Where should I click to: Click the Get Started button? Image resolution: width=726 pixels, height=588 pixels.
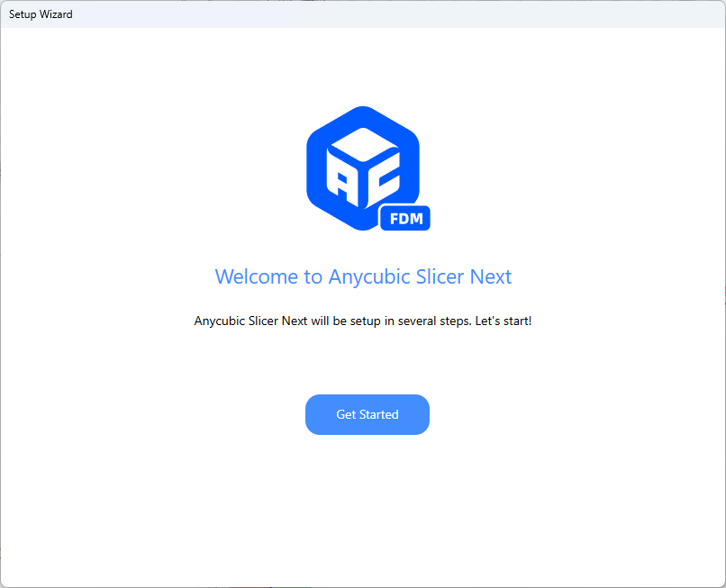(367, 414)
